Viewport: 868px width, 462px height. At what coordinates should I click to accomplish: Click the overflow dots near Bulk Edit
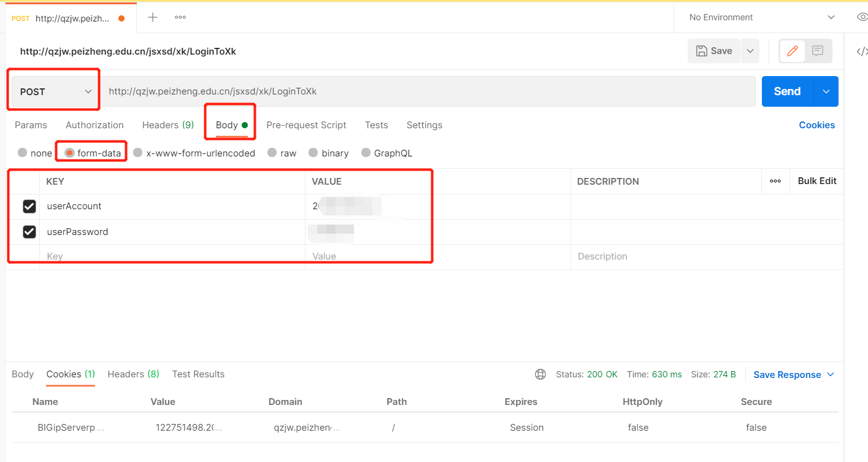point(775,181)
